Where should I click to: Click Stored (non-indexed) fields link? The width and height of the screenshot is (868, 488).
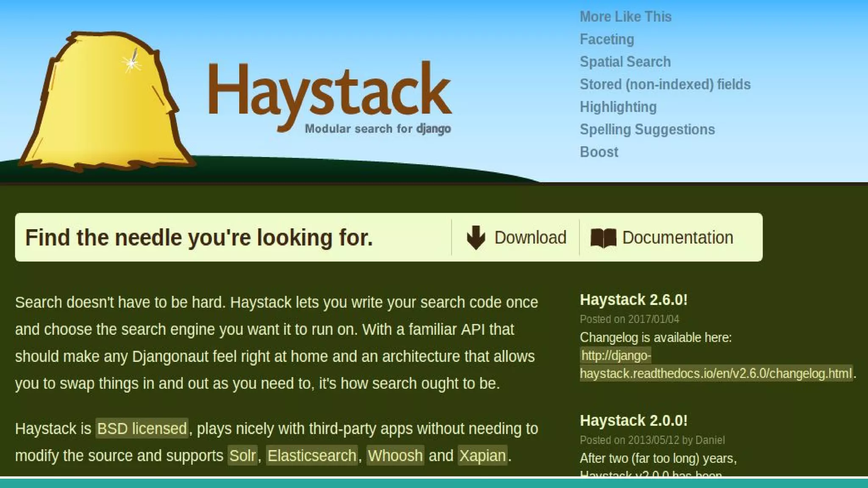tap(665, 84)
